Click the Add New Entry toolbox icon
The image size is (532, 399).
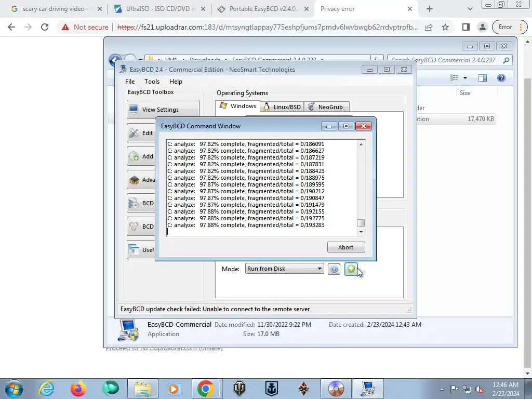click(x=134, y=156)
